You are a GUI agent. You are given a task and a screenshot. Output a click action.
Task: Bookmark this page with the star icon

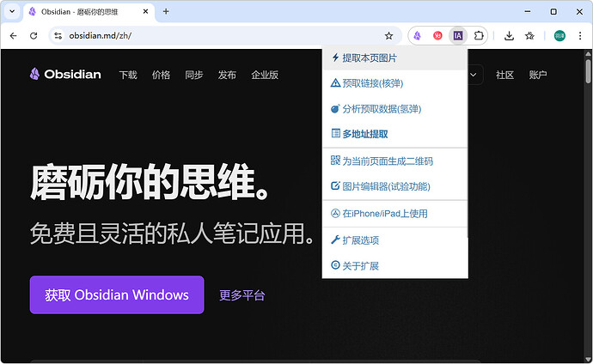(388, 35)
